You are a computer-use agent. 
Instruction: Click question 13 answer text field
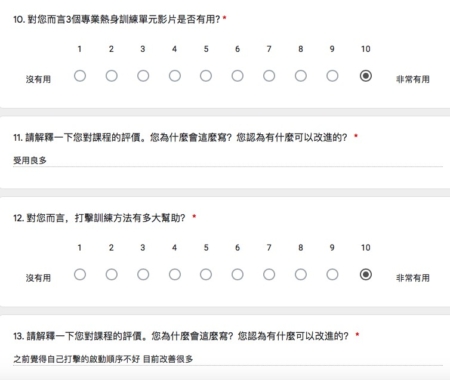(x=228, y=359)
